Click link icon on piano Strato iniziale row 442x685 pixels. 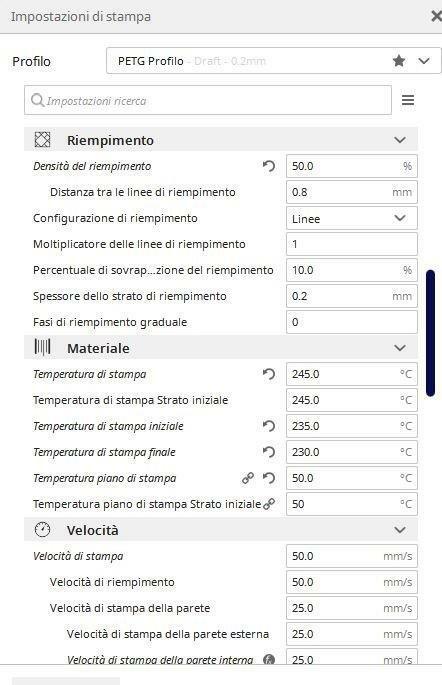click(x=269, y=504)
